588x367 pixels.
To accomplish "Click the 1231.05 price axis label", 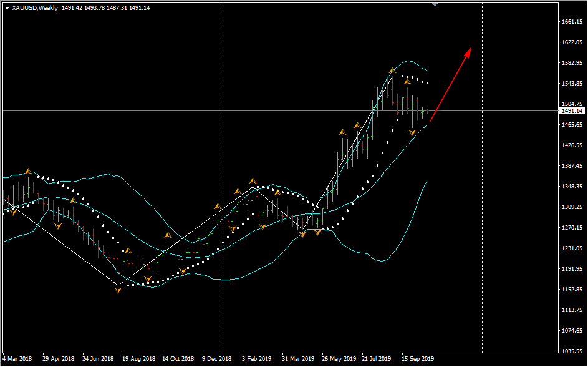I will tap(572, 248).
